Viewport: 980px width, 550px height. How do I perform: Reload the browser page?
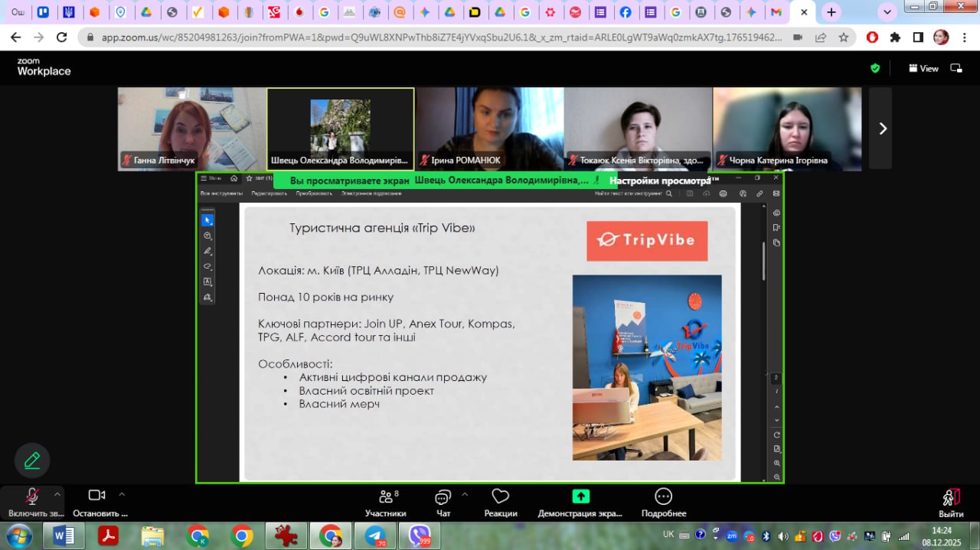tap(62, 37)
